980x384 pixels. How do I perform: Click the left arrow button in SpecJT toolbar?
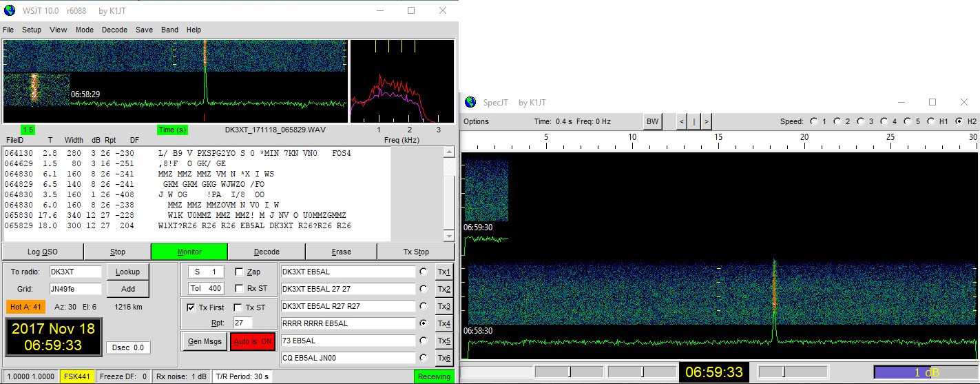point(682,121)
